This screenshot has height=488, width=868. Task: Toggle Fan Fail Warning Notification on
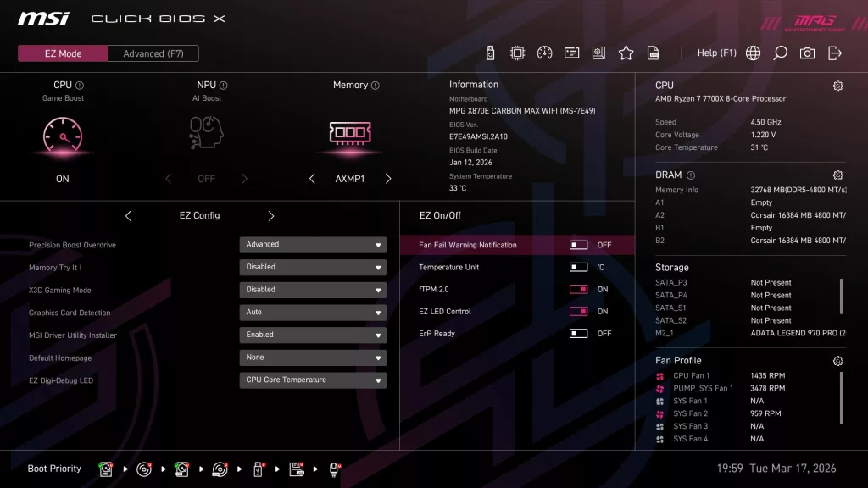(x=580, y=244)
